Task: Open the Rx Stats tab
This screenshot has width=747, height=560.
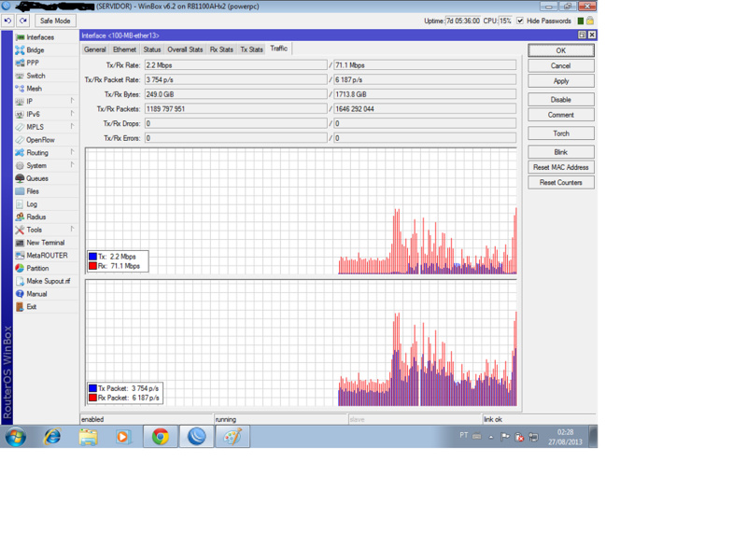Action: 221,49
